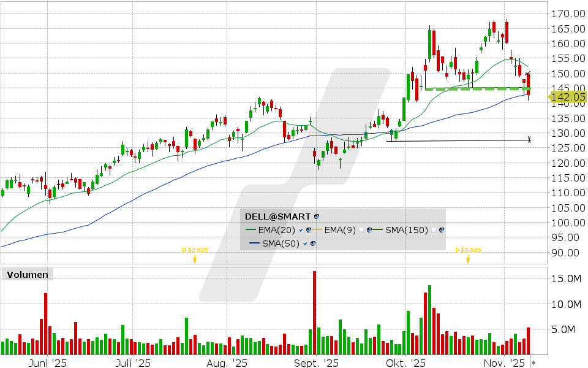Click the DELL@SMART symbol label
The height and width of the screenshot is (368, 588).
[277, 217]
